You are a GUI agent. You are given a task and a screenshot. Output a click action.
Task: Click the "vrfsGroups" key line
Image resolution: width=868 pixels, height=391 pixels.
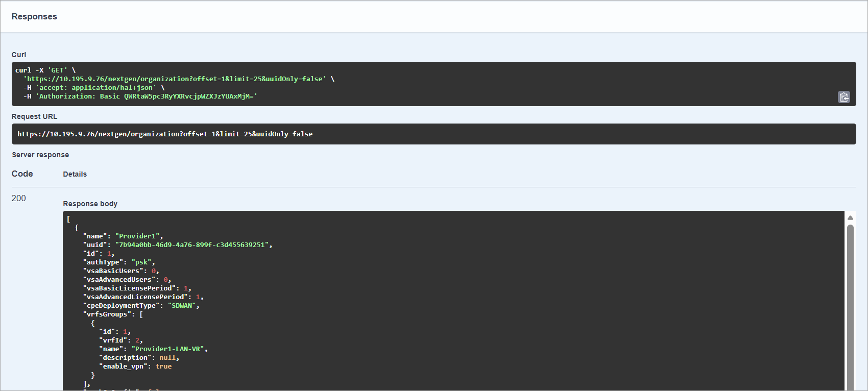click(x=113, y=314)
